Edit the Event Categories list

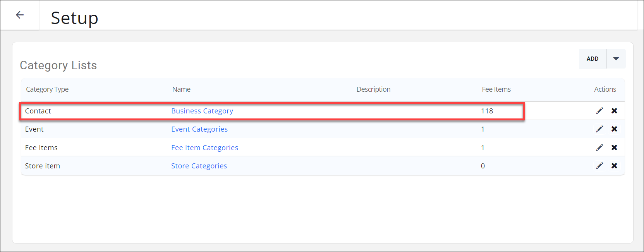[x=599, y=129]
